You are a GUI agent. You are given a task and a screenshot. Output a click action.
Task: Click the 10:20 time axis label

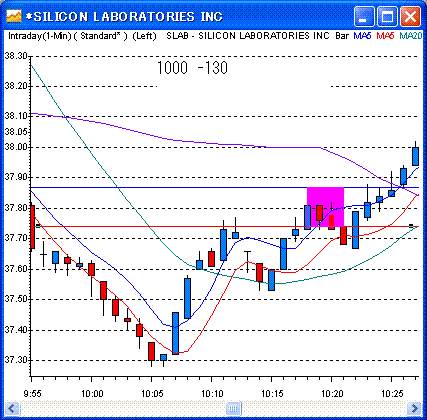pyautogui.click(x=332, y=394)
